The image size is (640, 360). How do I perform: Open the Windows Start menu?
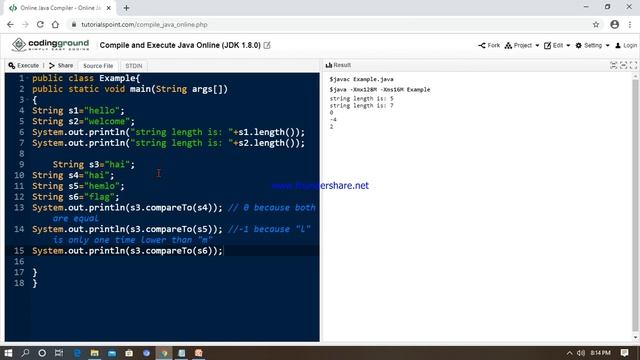(x=8, y=353)
